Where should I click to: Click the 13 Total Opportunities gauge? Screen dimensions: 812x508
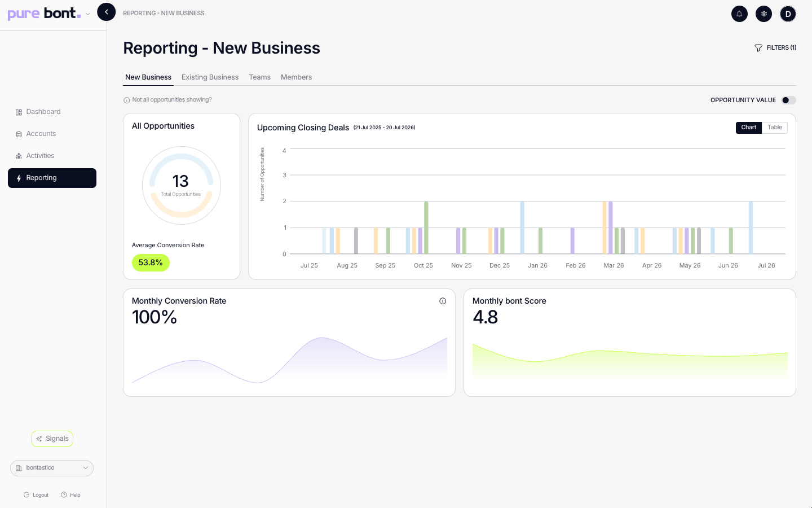pyautogui.click(x=181, y=185)
